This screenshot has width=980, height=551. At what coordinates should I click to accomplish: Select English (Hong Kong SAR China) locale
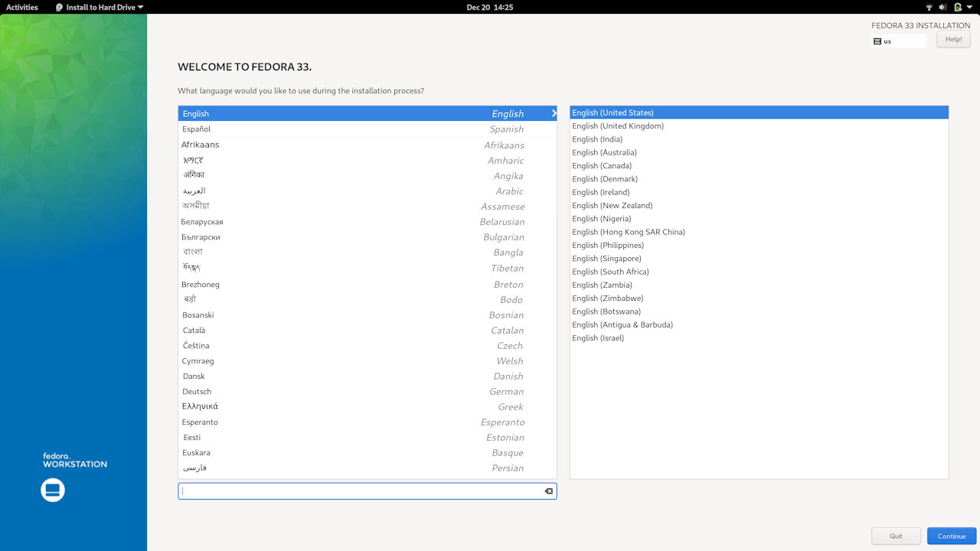click(x=759, y=232)
